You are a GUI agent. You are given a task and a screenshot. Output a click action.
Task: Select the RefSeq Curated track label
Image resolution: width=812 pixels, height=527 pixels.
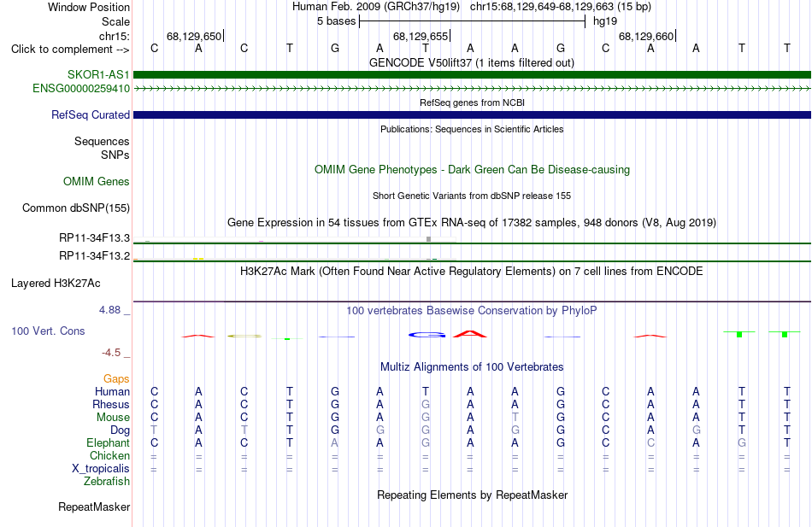coord(91,115)
